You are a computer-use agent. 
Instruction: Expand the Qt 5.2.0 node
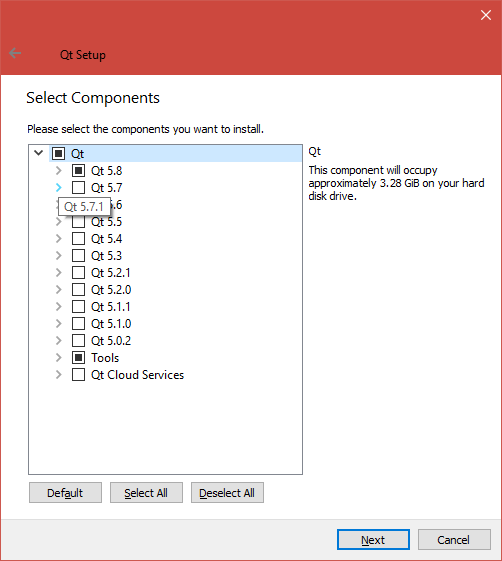pos(59,289)
